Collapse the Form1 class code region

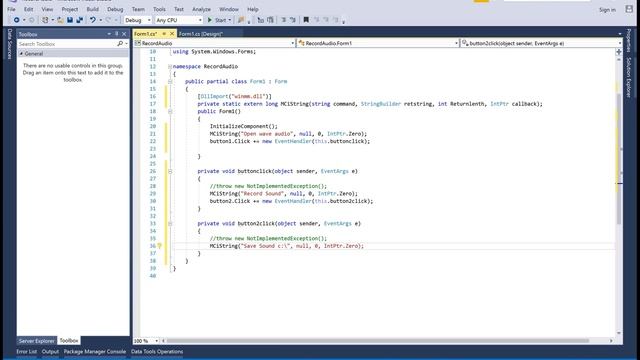pyautogui.click(x=170, y=82)
